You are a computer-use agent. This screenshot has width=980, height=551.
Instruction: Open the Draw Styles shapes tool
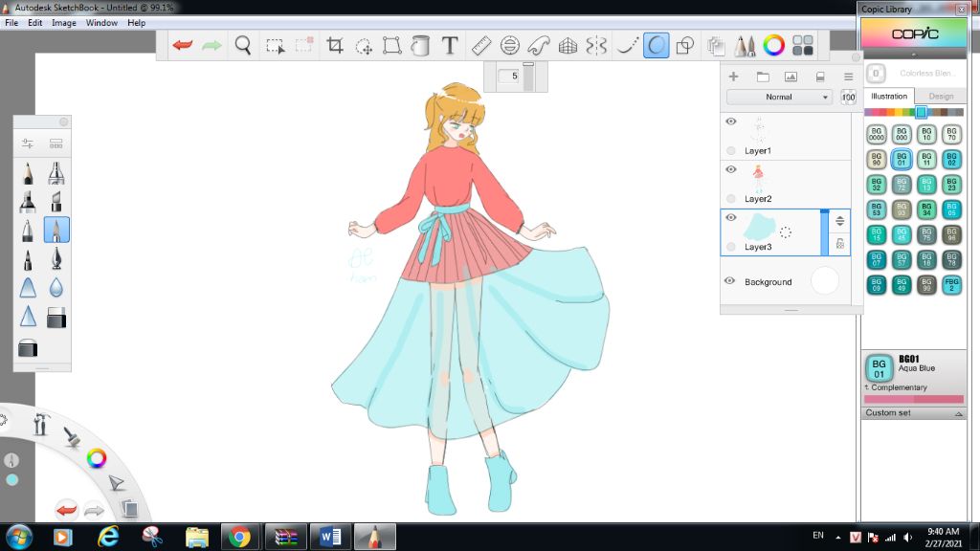point(685,45)
